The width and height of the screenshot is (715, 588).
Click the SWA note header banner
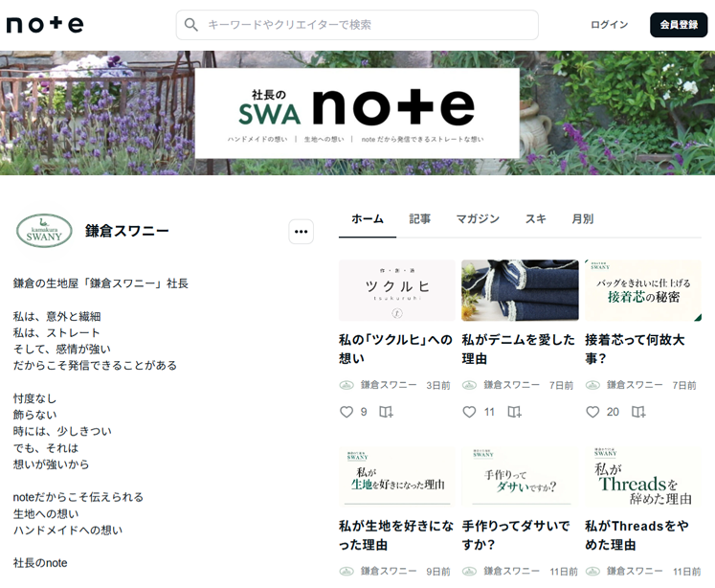tap(357, 113)
